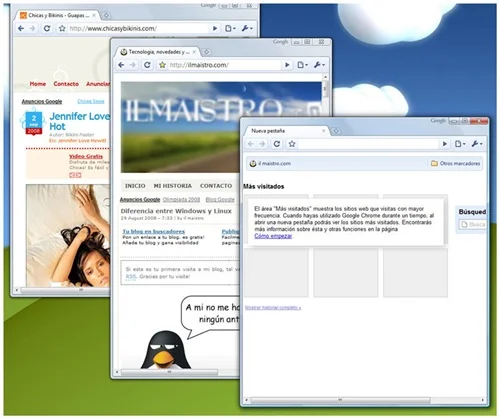Click bookmark star in Nueva pestaña window
This screenshot has height=419, width=500.
point(292,144)
